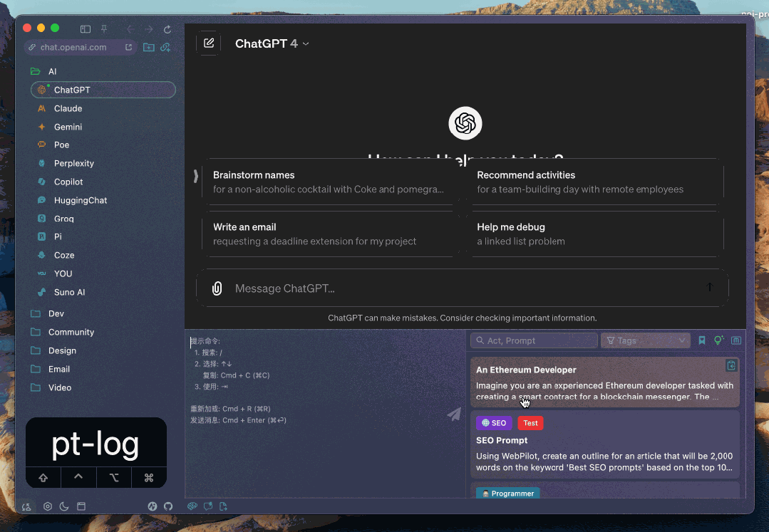Image resolution: width=769 pixels, height=532 pixels.
Task: Open the GitHub icon link
Action: pyautogui.click(x=168, y=506)
